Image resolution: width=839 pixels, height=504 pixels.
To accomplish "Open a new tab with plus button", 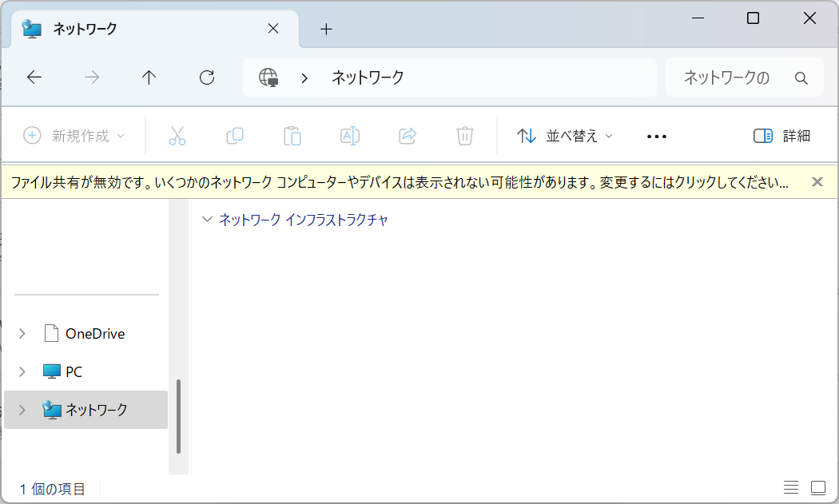I will [326, 30].
